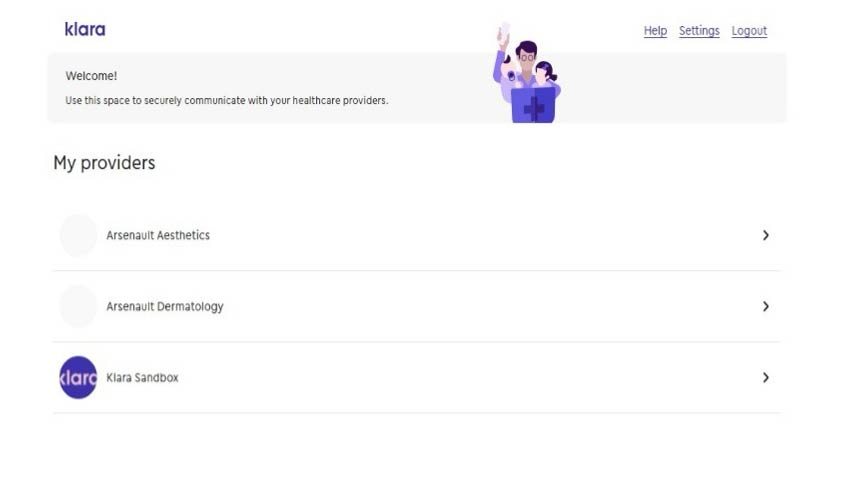The height and width of the screenshot is (485, 842).
Task: Click the blank Arsenault Dermatology avatar
Action: pos(78,306)
